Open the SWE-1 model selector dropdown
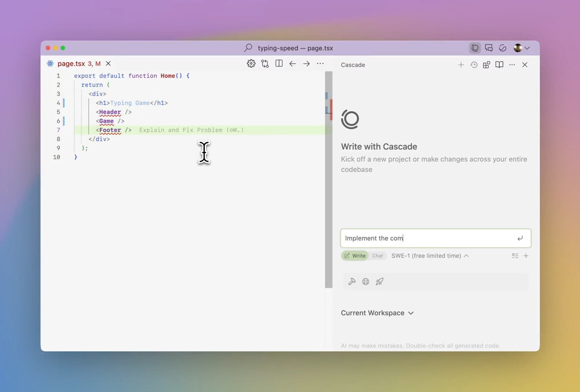Viewport: 580px width, 392px height. [430, 256]
